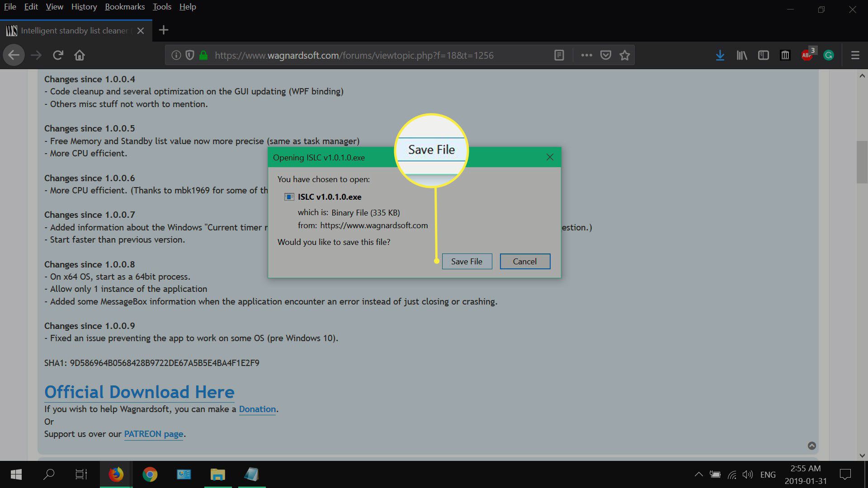Viewport: 868px width, 488px height.
Task: Click Save File in the download dialog
Action: click(467, 261)
